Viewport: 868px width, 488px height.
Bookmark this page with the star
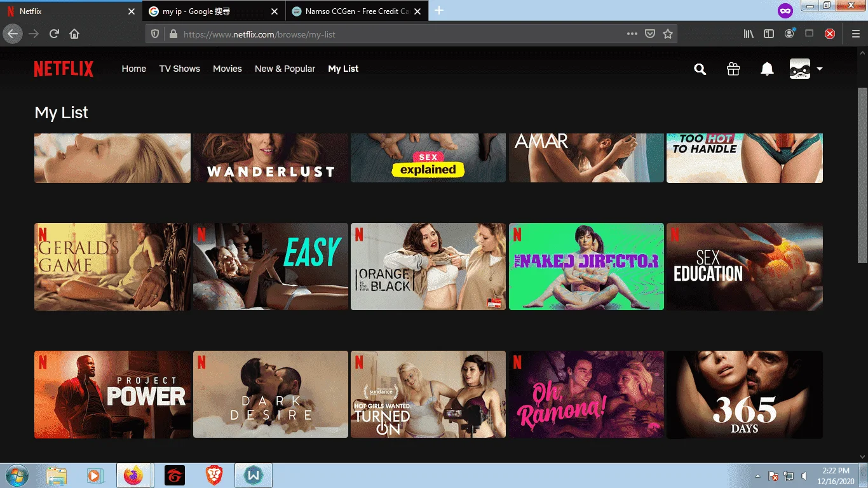[667, 34]
